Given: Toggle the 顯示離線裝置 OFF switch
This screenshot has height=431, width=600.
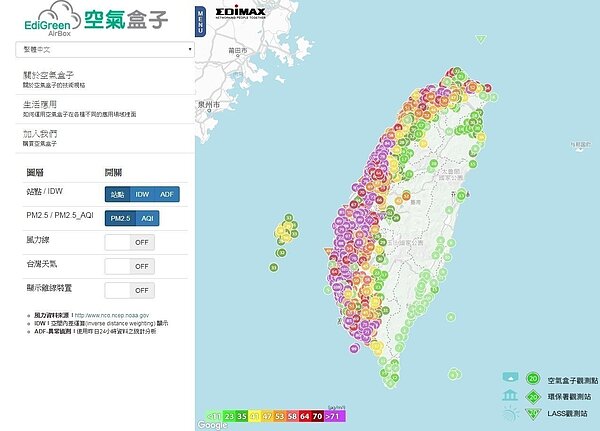Looking at the screenshot, I should coord(130,291).
